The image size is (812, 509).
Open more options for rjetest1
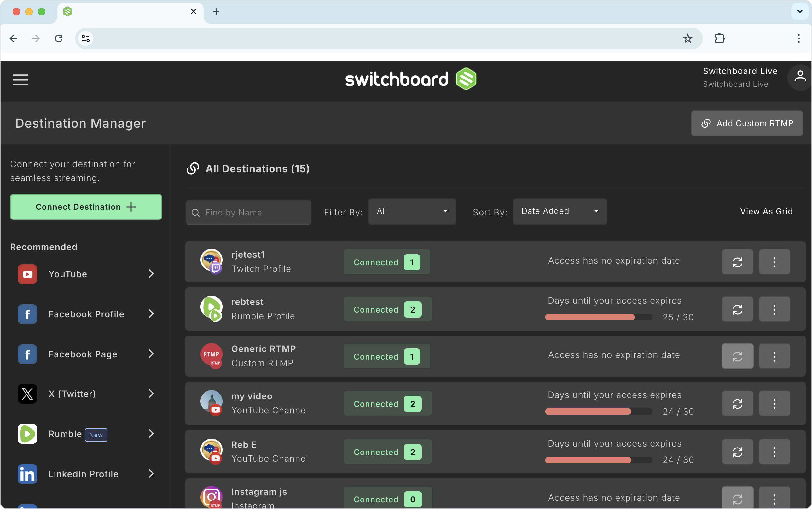[x=774, y=262]
